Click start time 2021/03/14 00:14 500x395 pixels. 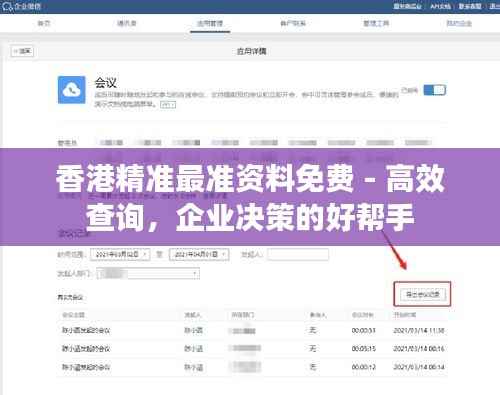point(419,367)
